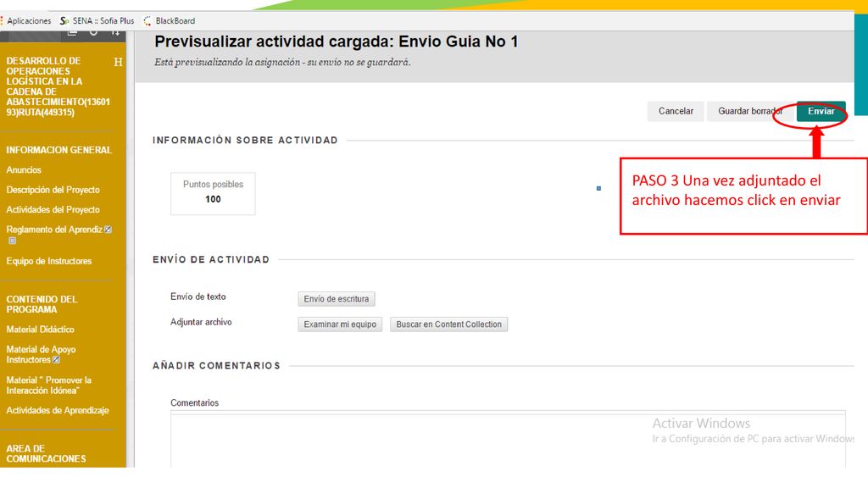Open Material Didáctico
Viewport: 868px width, 488px height.
(41, 330)
